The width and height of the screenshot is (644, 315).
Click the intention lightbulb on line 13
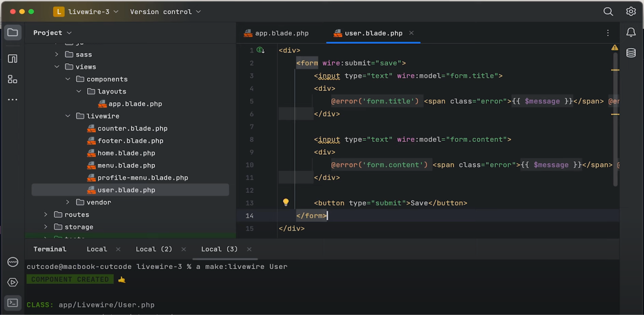[x=286, y=202]
